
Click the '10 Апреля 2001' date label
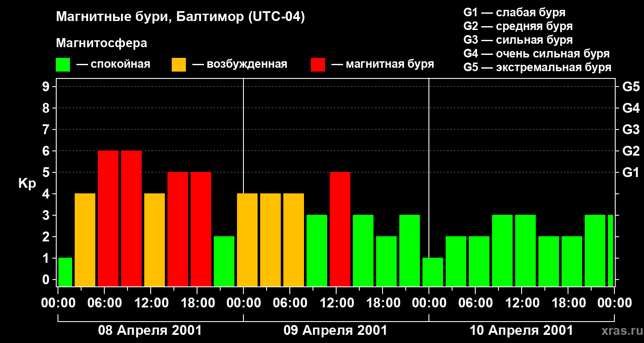click(521, 331)
